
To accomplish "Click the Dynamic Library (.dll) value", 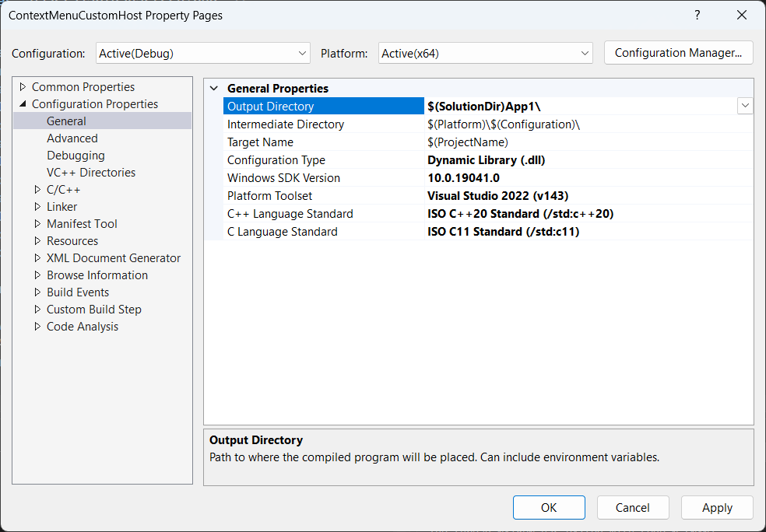I will tap(486, 160).
